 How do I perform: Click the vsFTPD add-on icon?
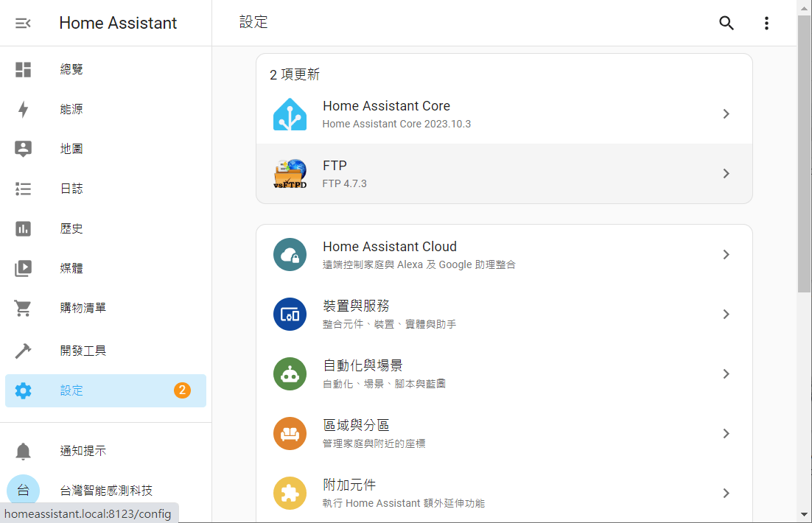[x=290, y=174]
